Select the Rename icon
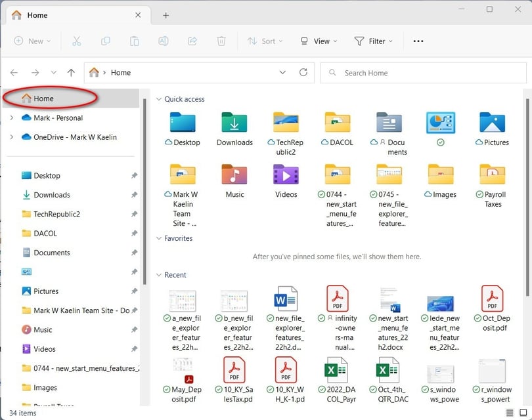The image size is (532, 420). click(162, 41)
